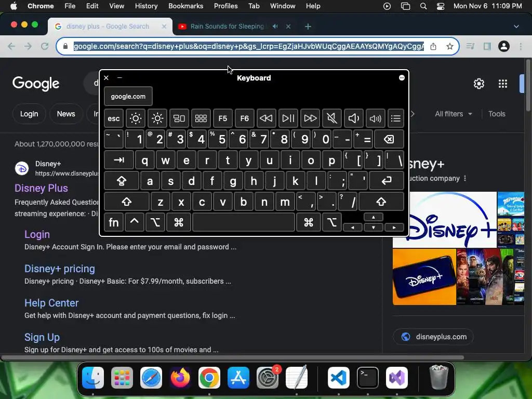Image resolution: width=532 pixels, height=399 pixels.
Task: Launch Visual Studio Code from the Dock
Action: (339, 378)
